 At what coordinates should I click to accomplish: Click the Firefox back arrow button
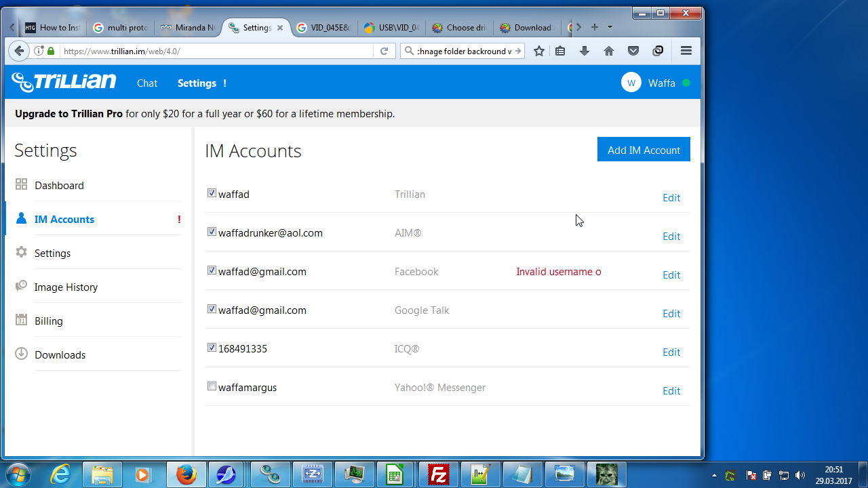(x=19, y=51)
